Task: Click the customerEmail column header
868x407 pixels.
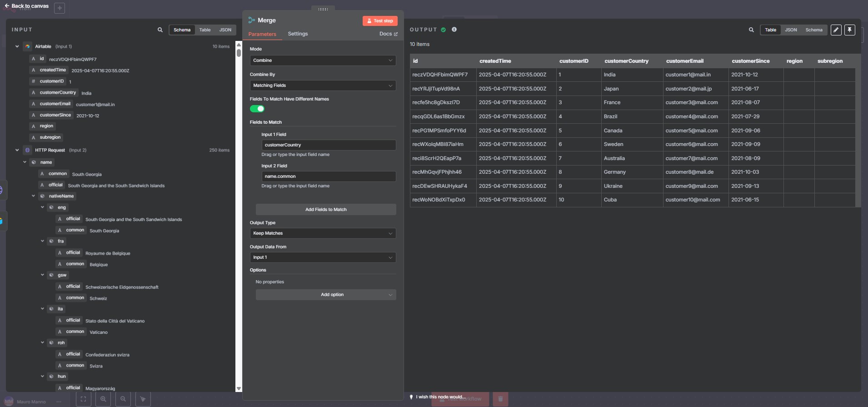Action: coord(684,61)
